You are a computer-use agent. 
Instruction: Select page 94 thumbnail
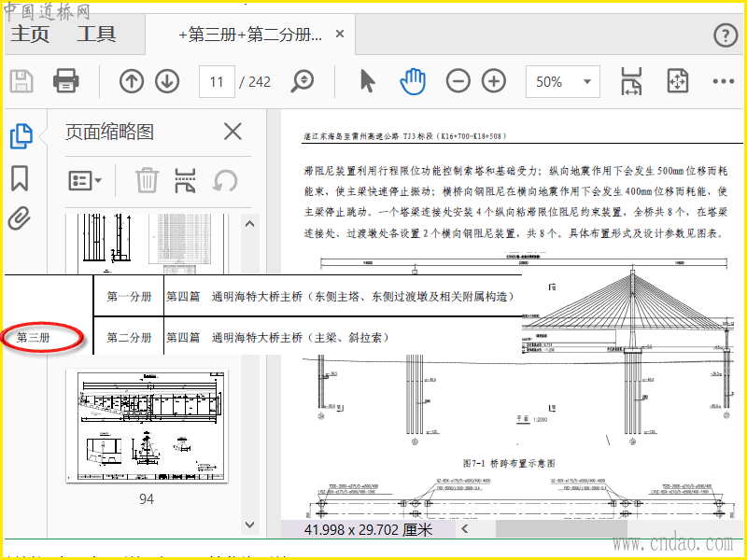click(147, 426)
